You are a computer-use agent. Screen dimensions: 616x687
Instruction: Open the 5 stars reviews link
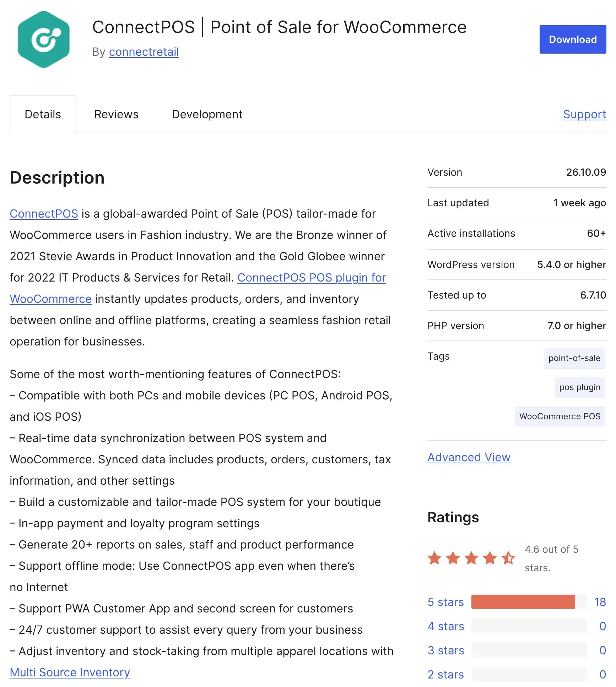click(446, 602)
